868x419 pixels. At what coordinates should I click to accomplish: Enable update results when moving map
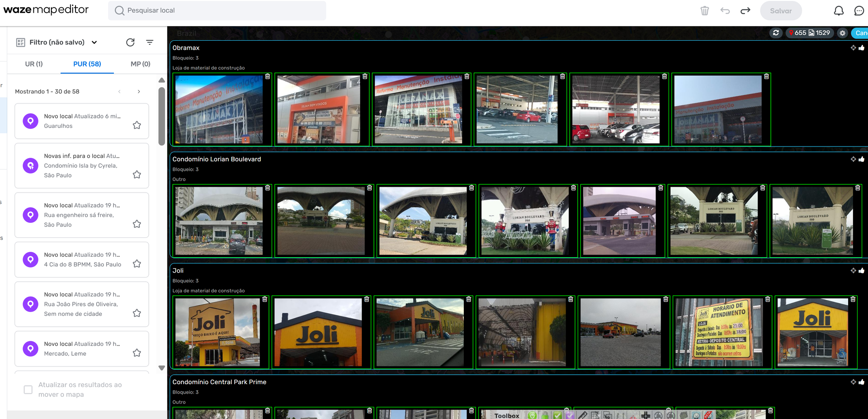click(x=28, y=390)
